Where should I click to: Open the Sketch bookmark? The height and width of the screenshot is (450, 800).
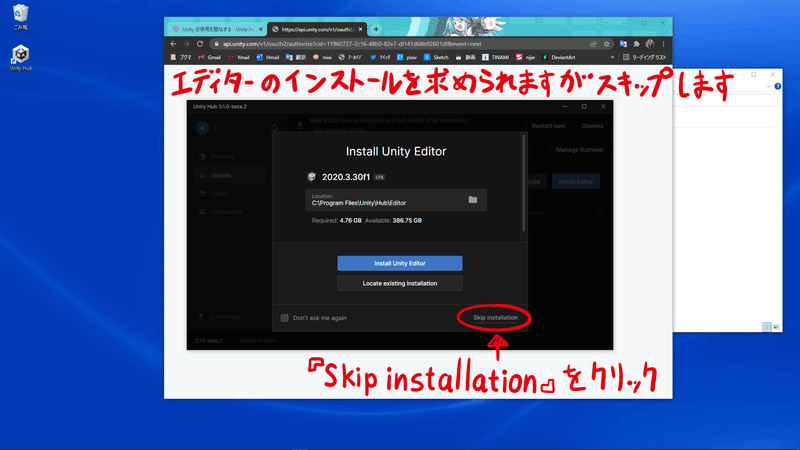coord(436,57)
